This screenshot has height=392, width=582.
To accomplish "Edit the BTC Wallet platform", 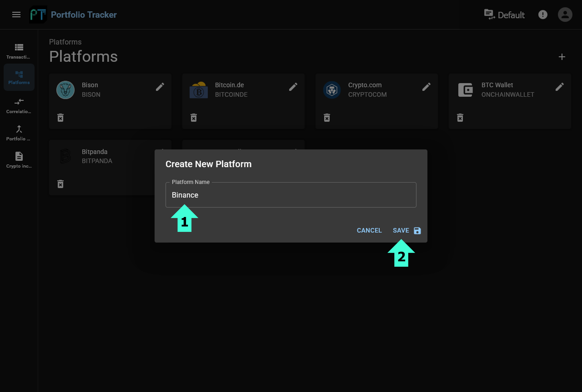I will [x=559, y=87].
